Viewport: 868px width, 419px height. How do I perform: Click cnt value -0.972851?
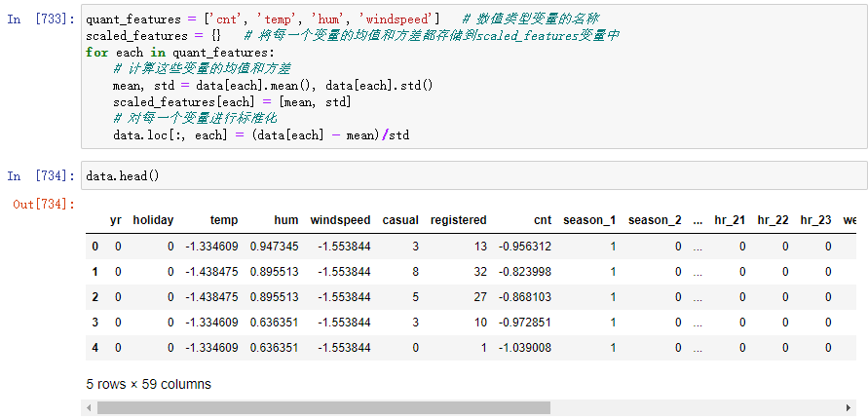[x=525, y=323]
